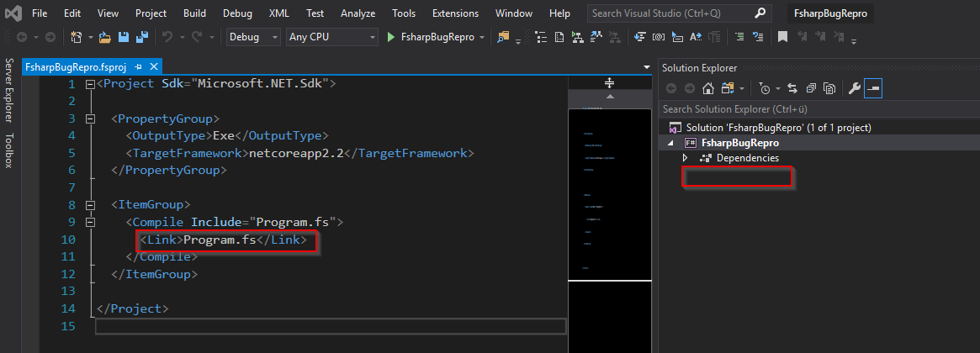Open the Project menu
Image resolution: width=980 pixels, height=353 pixels.
(x=151, y=13)
